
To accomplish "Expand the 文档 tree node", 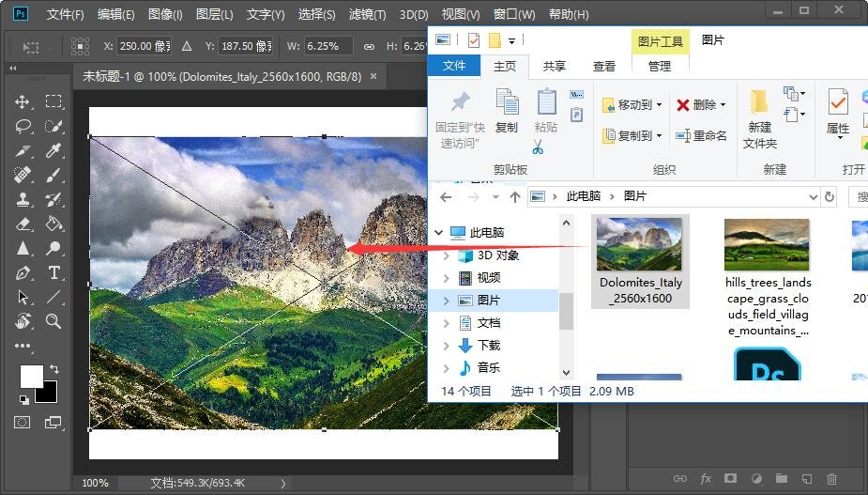I will (x=447, y=322).
